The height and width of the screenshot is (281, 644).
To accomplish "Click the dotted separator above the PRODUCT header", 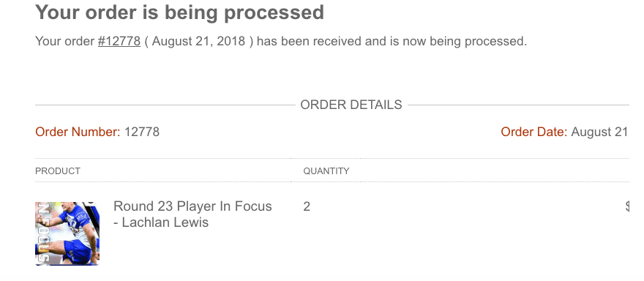I will coord(332,158).
